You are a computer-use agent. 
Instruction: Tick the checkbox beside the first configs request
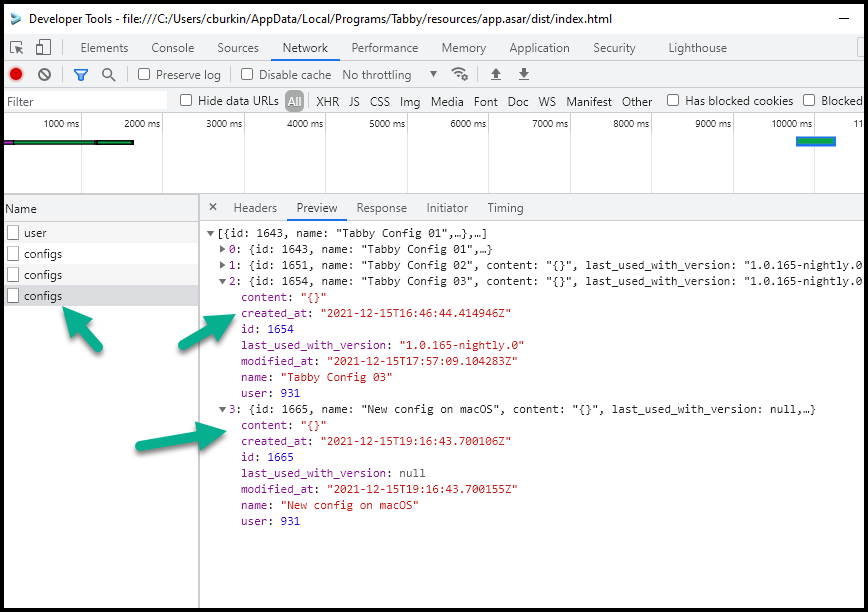pyautogui.click(x=13, y=253)
